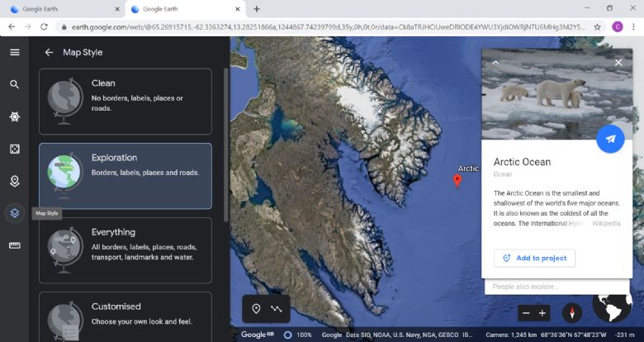
Task: Click the Arctic Ocean title text
Action: [522, 162]
